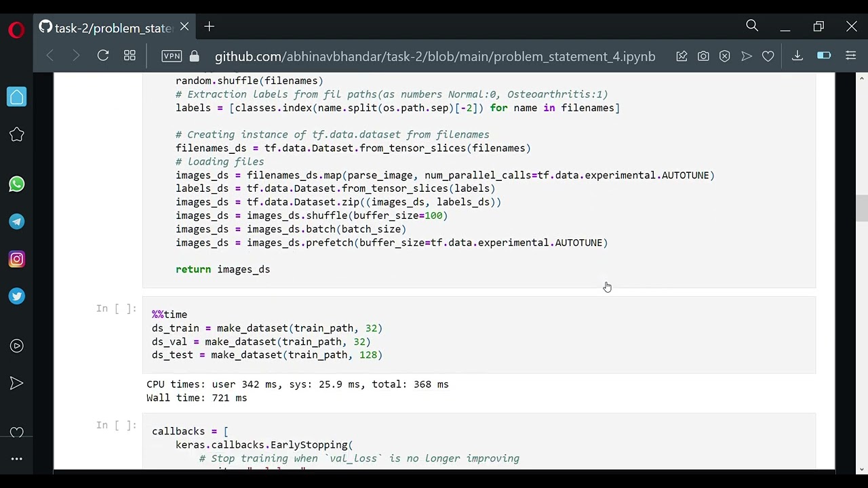Click 'labels_ds = tf.data.Dataset' line
The image size is (868, 488).
click(x=335, y=188)
